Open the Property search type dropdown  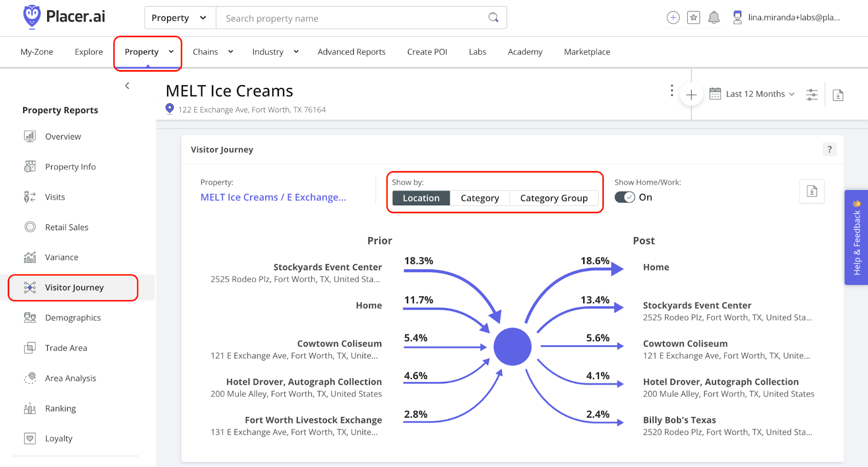(x=180, y=18)
